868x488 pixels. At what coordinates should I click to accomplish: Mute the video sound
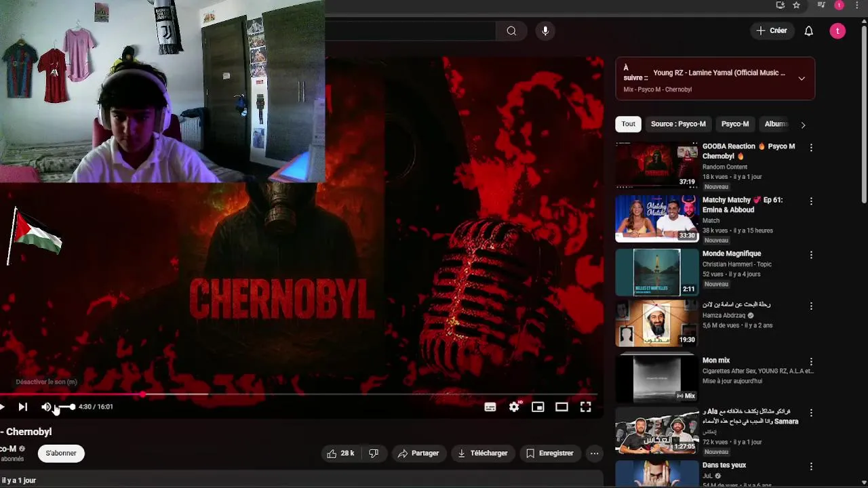click(46, 407)
